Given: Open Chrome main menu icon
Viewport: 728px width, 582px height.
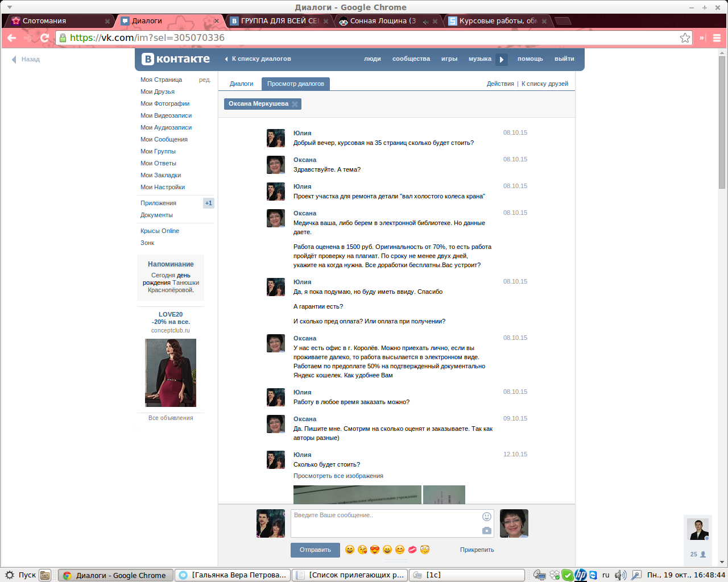Looking at the screenshot, I should click(717, 38).
